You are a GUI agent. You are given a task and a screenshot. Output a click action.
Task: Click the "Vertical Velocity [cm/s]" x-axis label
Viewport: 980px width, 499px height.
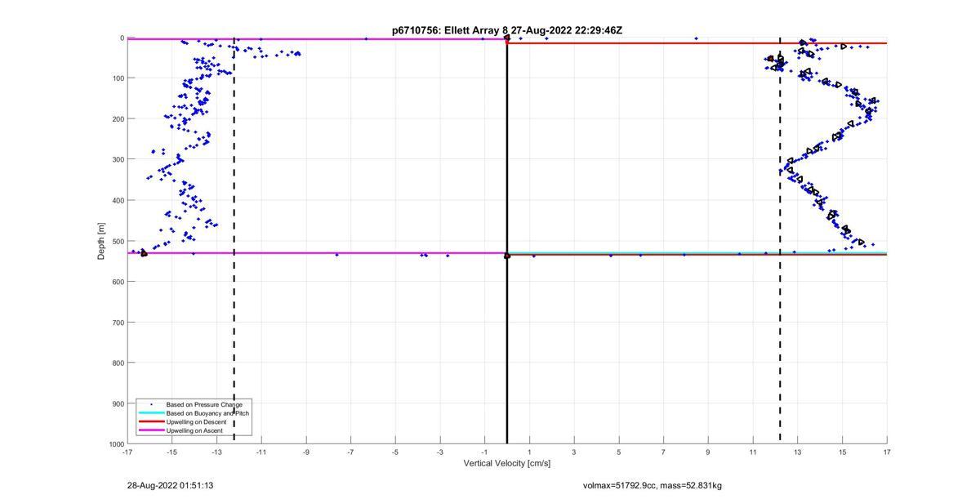pos(507,464)
